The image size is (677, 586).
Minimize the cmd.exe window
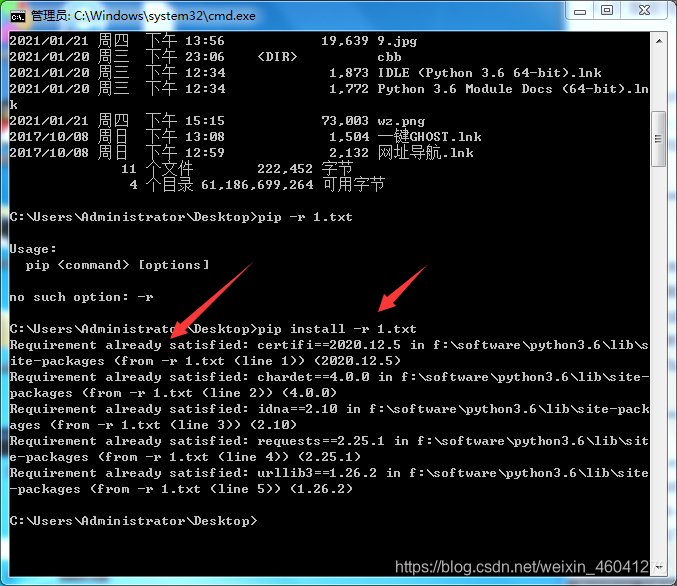pos(580,11)
